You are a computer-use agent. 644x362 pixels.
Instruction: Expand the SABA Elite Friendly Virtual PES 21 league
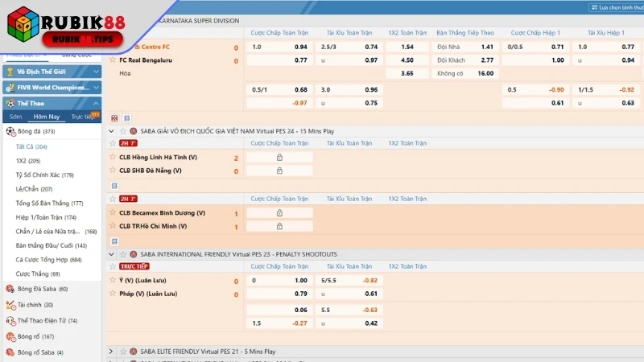click(x=112, y=352)
